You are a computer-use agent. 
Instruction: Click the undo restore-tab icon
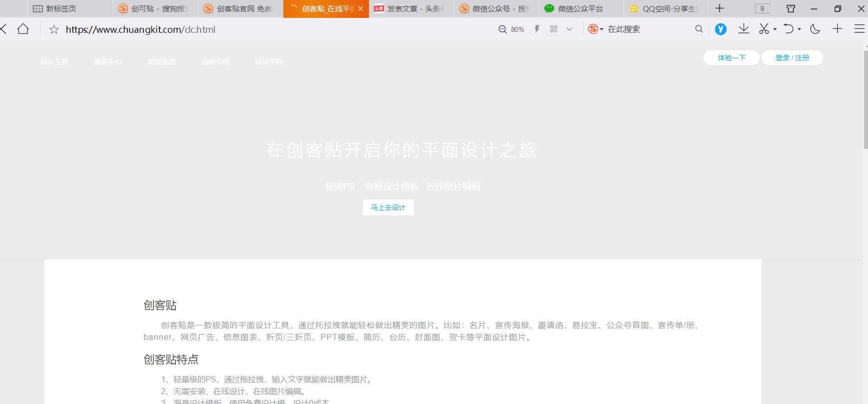pos(788,29)
